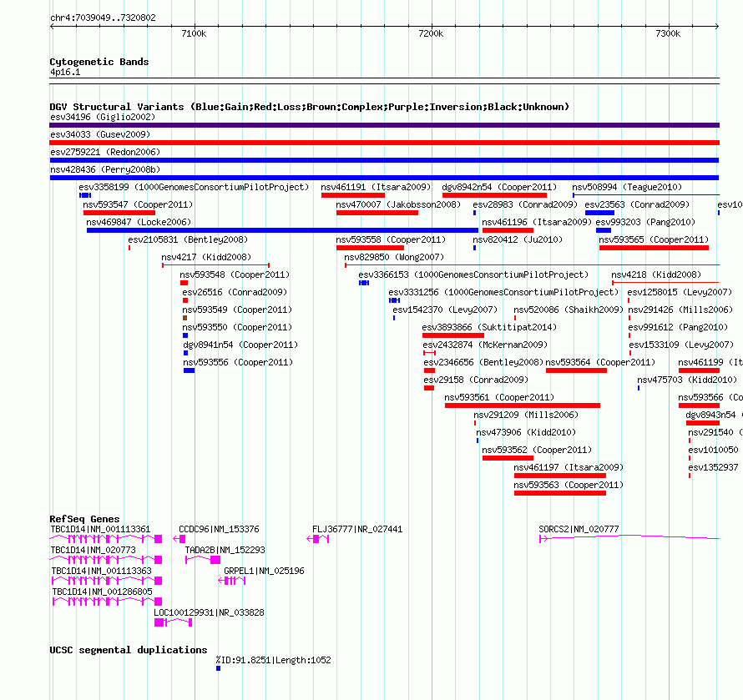The image size is (743, 700).
Task: Click esv2105831 (Bentley2008) variant
Action: pyautogui.click(x=129, y=248)
